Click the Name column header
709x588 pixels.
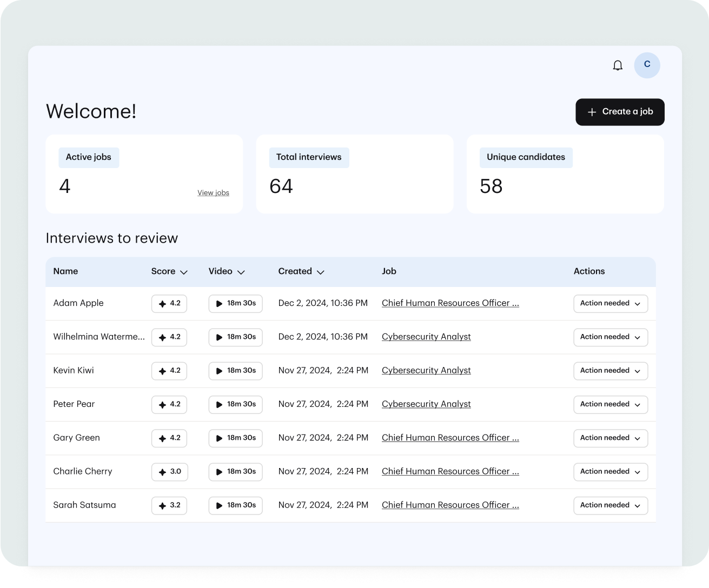65,271
